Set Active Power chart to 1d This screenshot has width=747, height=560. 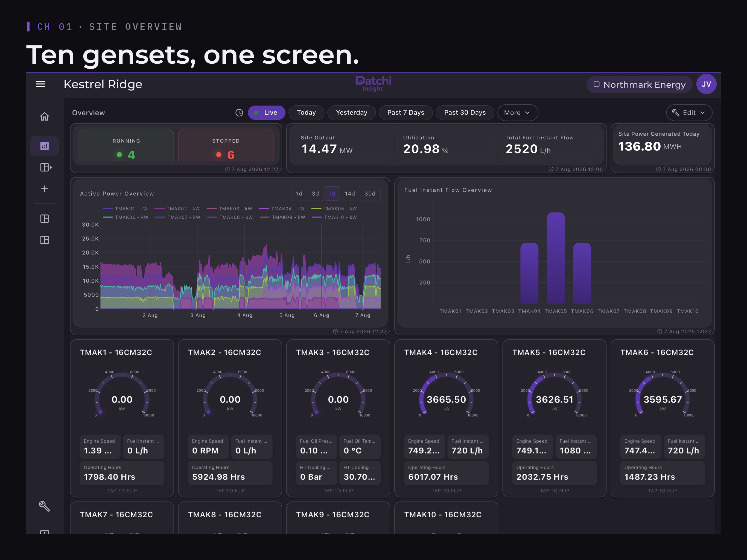click(x=299, y=194)
